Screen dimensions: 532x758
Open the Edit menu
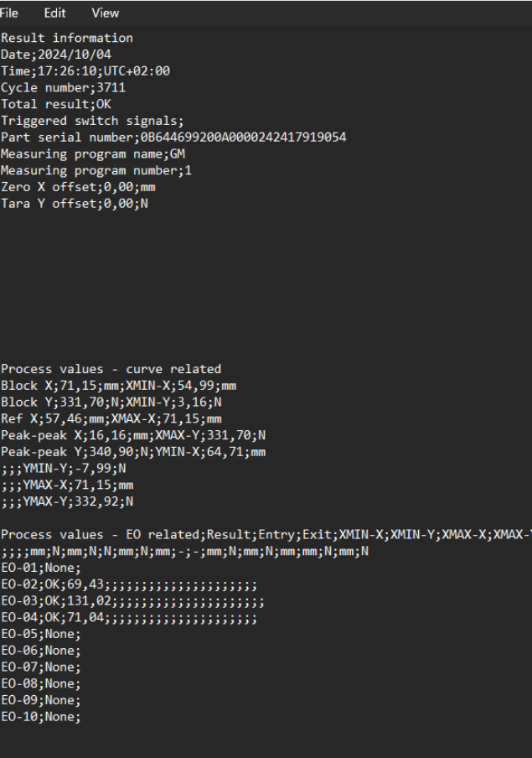point(55,13)
